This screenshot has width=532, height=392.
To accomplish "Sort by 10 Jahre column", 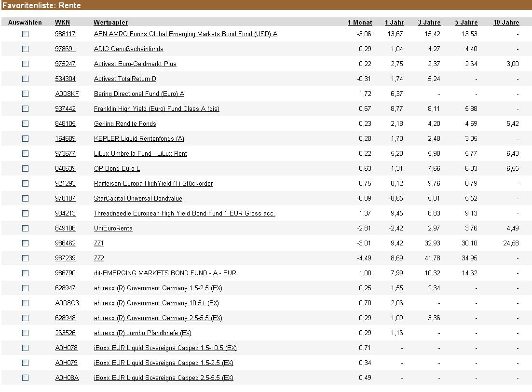I will [506, 22].
